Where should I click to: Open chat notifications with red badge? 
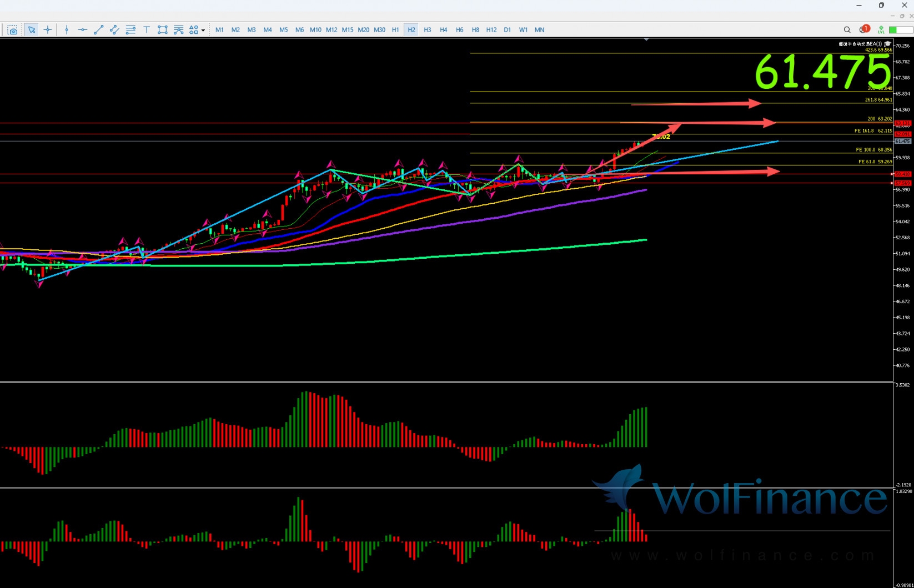863,29
